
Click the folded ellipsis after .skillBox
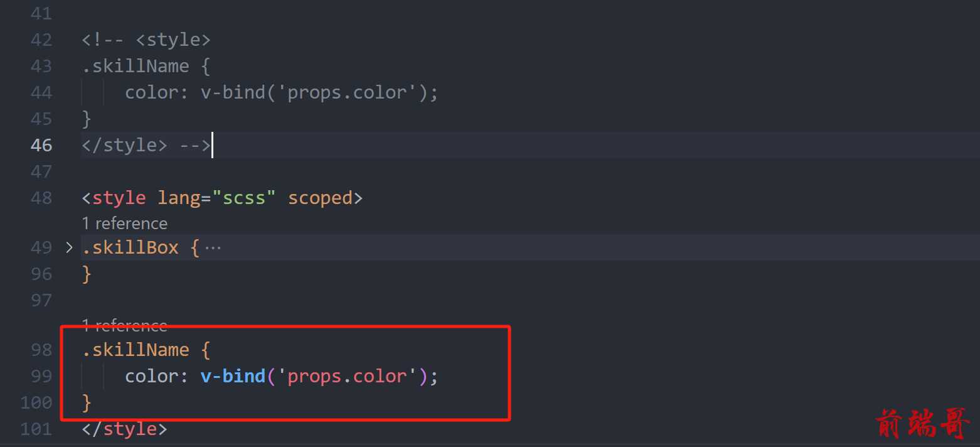click(x=213, y=248)
